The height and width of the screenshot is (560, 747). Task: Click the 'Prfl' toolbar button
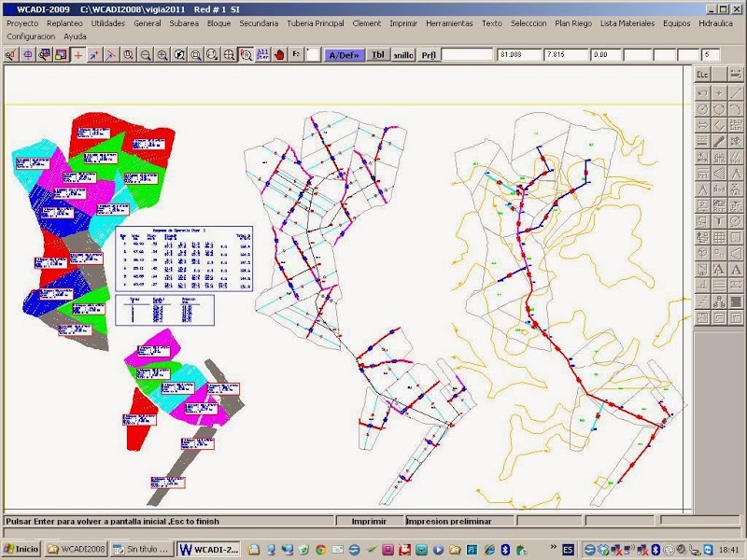pos(429,55)
